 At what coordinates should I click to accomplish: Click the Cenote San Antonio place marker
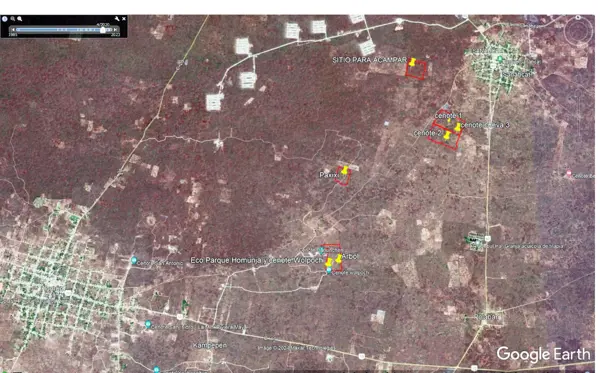[134, 261]
